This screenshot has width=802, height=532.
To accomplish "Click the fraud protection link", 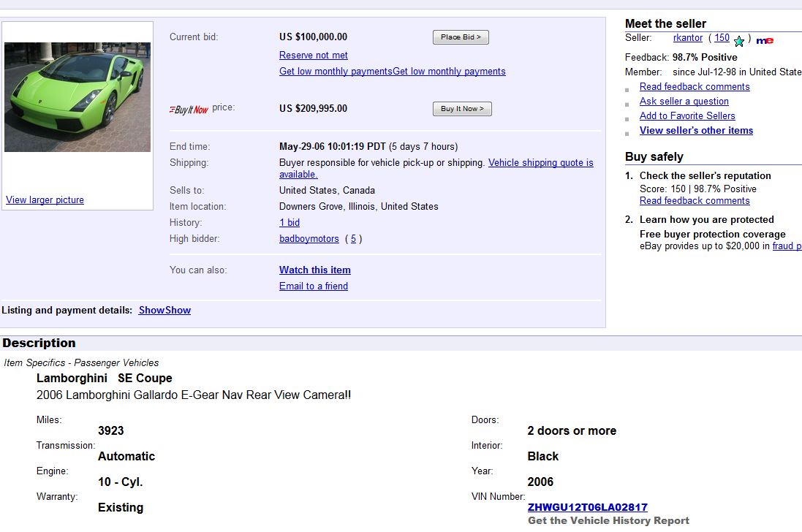I will click(787, 246).
